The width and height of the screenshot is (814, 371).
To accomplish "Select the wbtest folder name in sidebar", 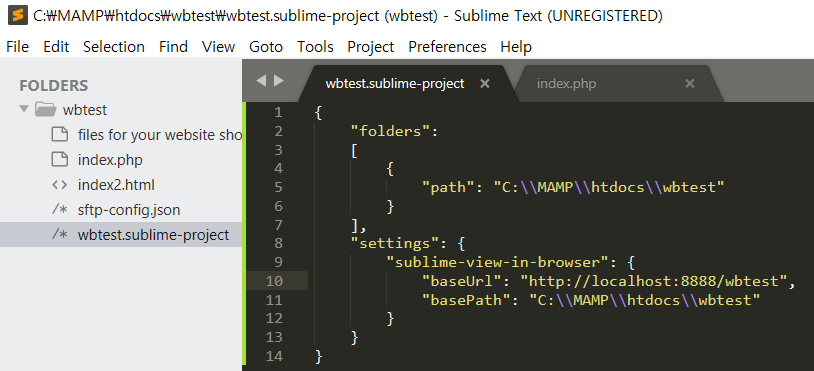I will (85, 110).
